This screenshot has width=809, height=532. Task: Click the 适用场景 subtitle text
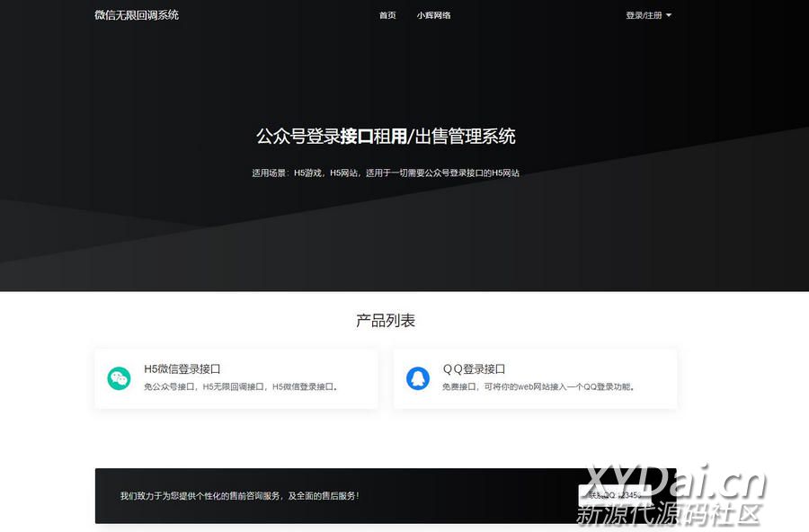(x=386, y=173)
